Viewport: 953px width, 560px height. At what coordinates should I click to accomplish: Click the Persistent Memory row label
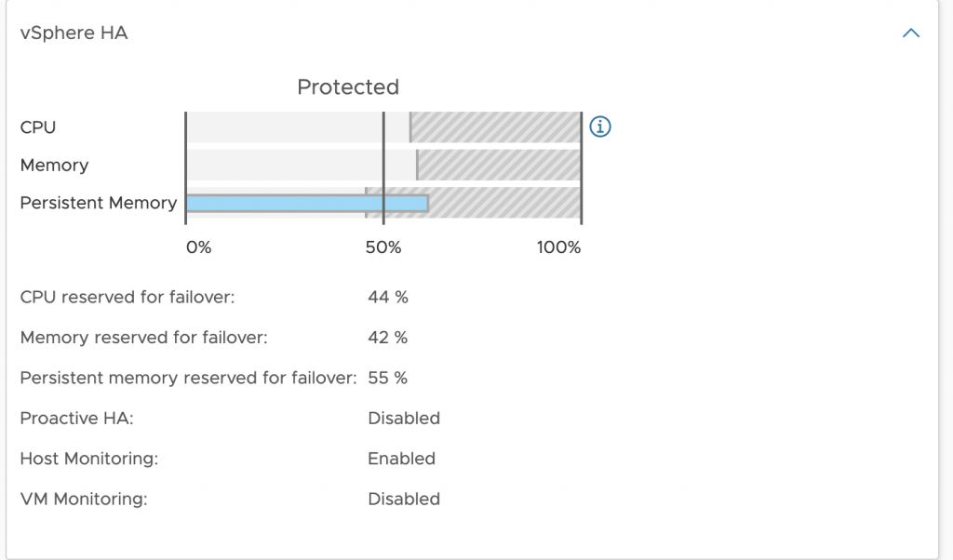pos(98,203)
